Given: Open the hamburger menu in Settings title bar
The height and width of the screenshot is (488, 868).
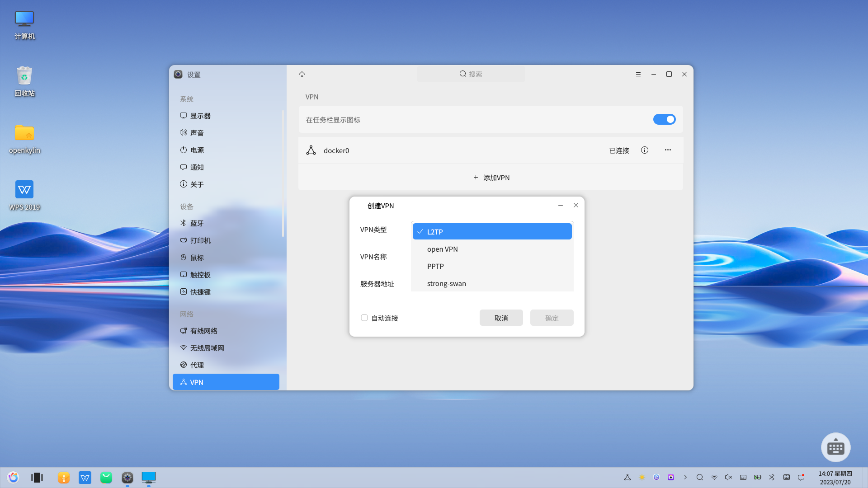Looking at the screenshot, I should [x=638, y=75].
